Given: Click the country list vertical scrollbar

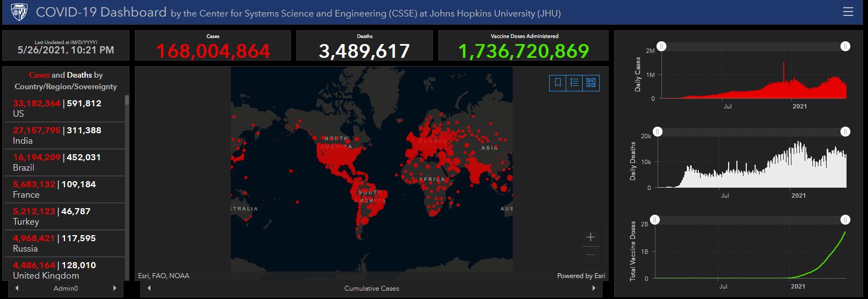Looking at the screenshot, I should point(127,100).
